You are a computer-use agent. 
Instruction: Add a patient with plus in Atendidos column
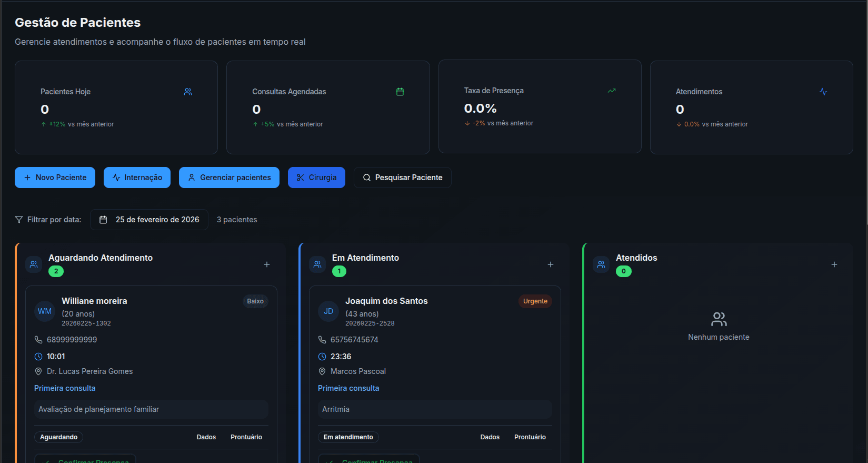(x=834, y=264)
